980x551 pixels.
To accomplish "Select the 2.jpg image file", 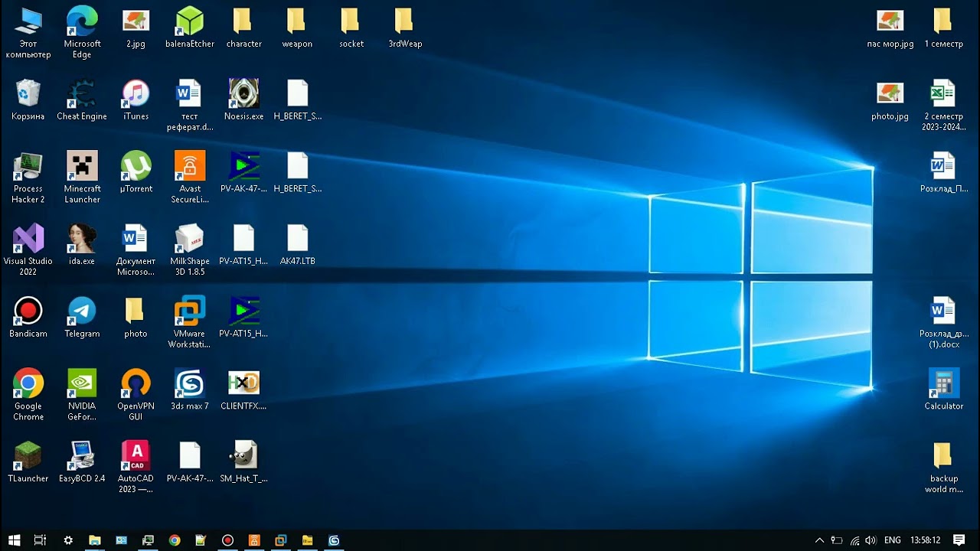I will [x=136, y=28].
